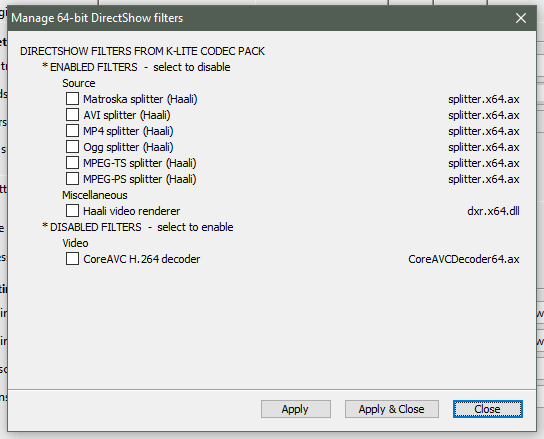This screenshot has height=439, width=544.
Task: Click the dxr.x64.dll filename
Action: coord(493,211)
